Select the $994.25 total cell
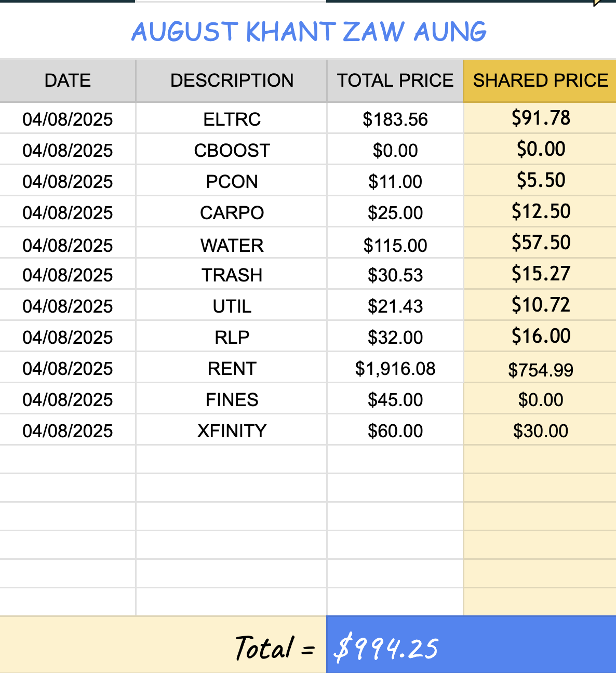Screen dimensions: 616x673 tap(471, 645)
